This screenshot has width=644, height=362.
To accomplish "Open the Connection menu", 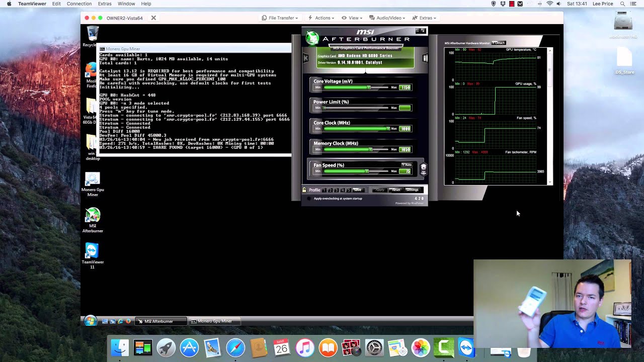I will [x=79, y=4].
